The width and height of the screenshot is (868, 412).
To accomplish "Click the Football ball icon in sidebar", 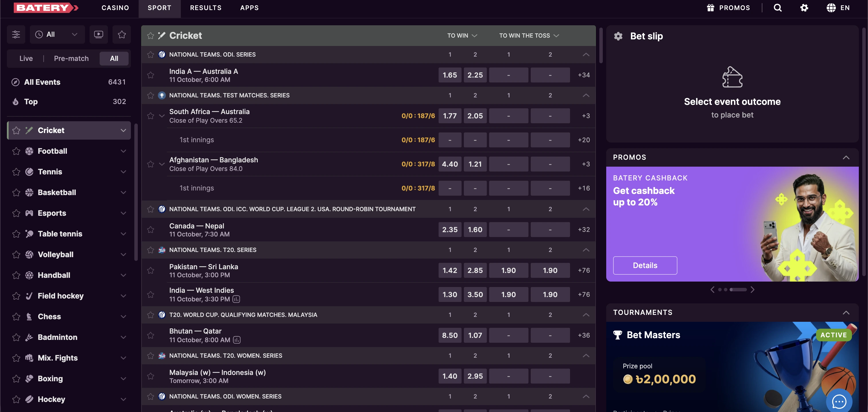I will (x=29, y=151).
